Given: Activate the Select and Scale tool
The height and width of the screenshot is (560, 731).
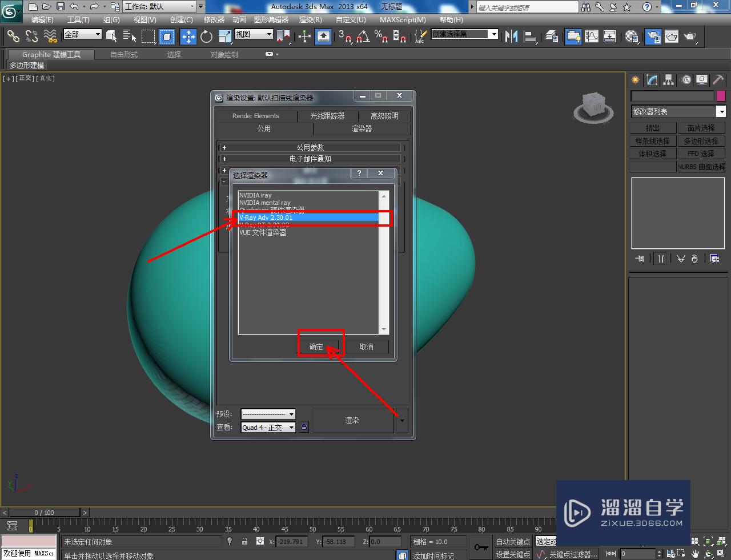Looking at the screenshot, I should point(225,37).
